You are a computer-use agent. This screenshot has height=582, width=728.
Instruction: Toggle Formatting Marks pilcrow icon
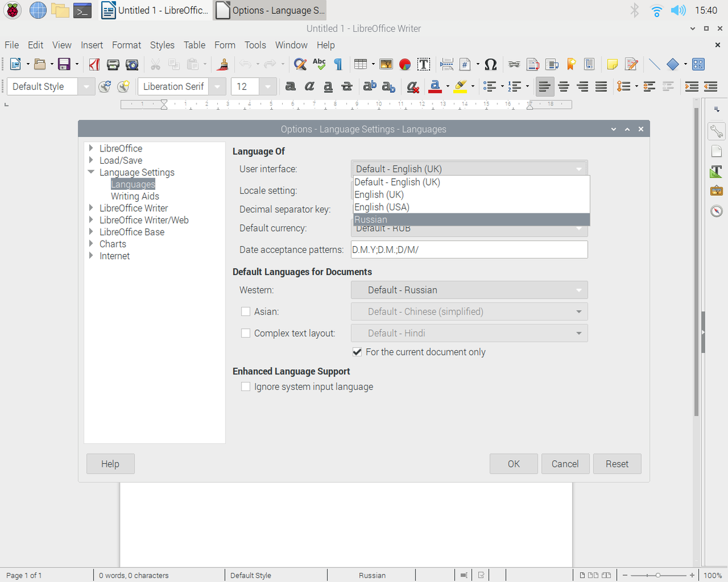pyautogui.click(x=338, y=64)
